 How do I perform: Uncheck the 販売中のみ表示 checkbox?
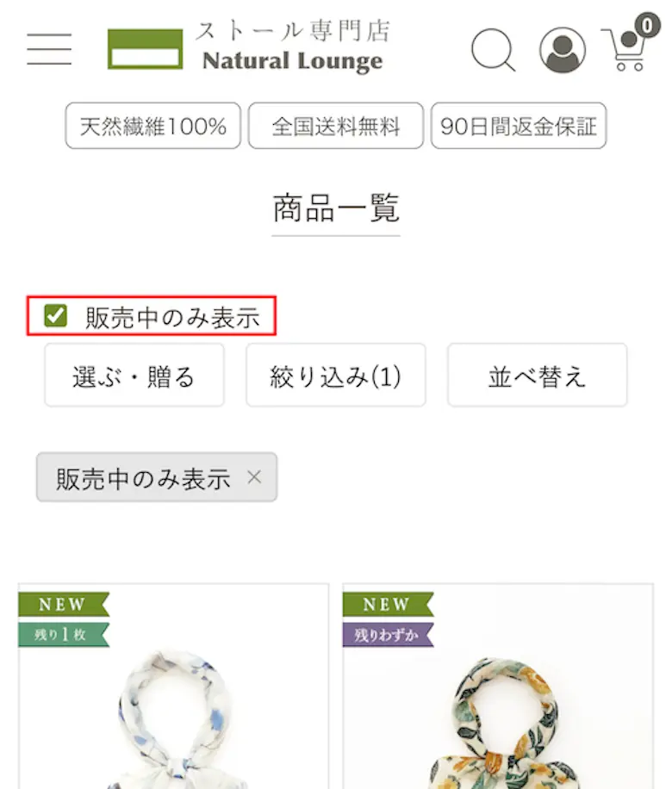(x=55, y=316)
